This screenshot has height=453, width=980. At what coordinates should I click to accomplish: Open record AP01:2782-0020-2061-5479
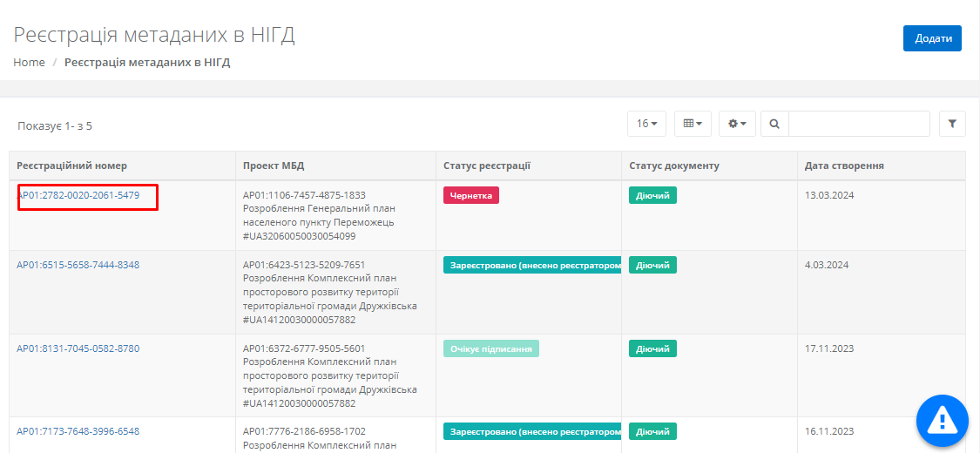[78, 195]
